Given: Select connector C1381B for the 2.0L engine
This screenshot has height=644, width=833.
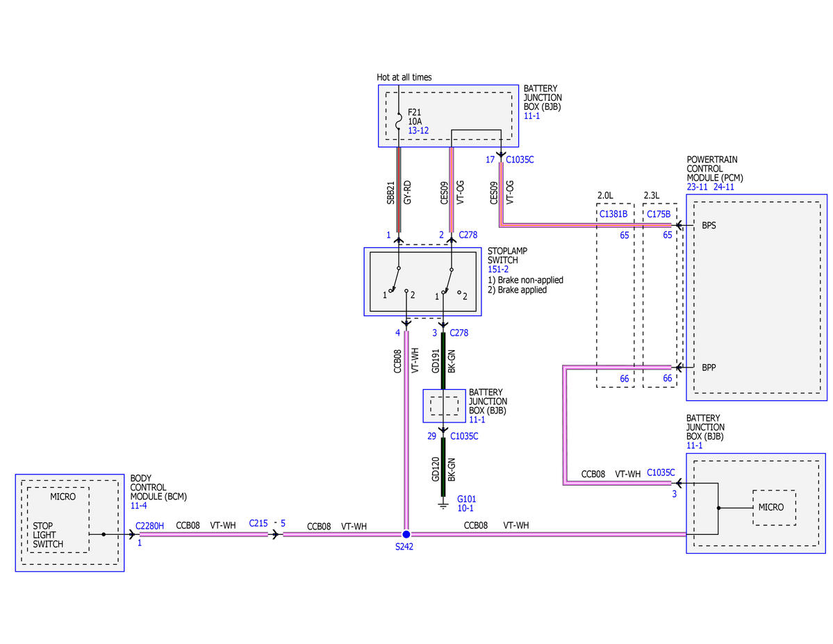Looking at the screenshot, I should (x=613, y=214).
